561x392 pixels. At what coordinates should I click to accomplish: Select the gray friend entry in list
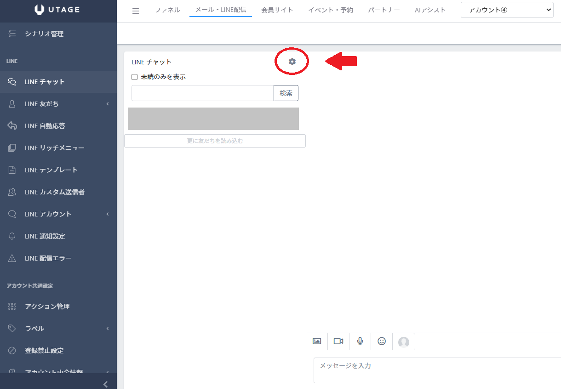coord(213,119)
